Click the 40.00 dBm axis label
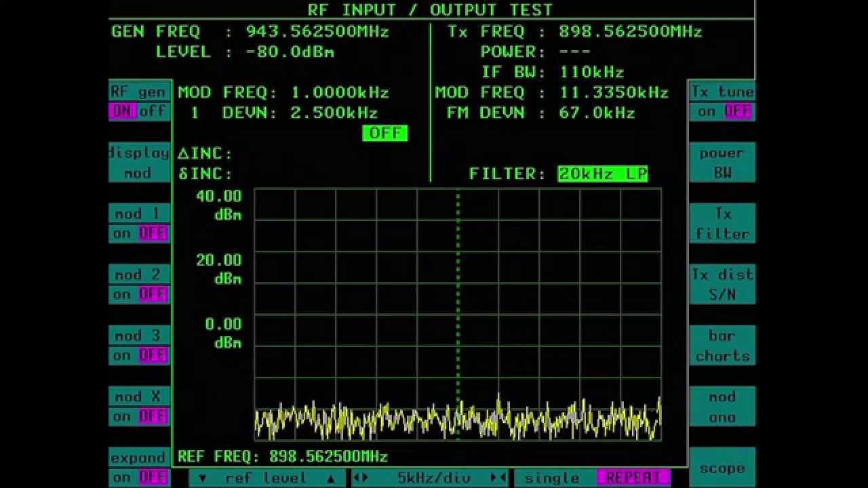The image size is (868, 488). click(x=219, y=205)
